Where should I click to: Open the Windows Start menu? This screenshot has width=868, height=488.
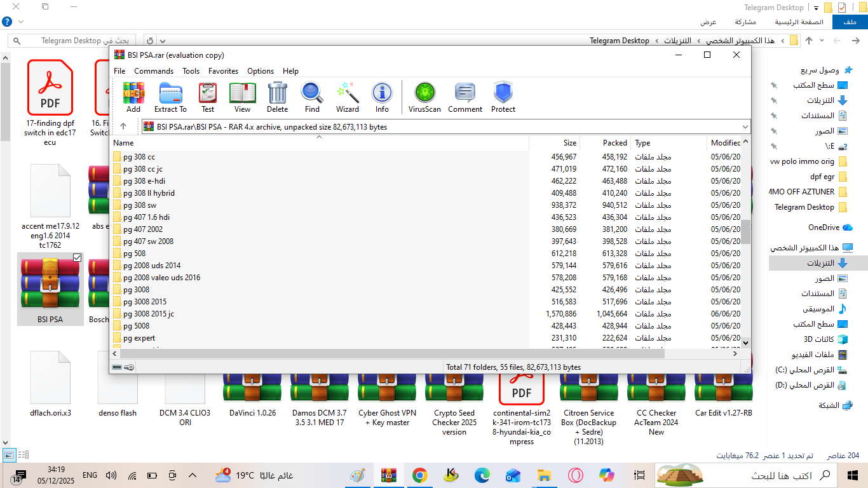click(x=853, y=475)
